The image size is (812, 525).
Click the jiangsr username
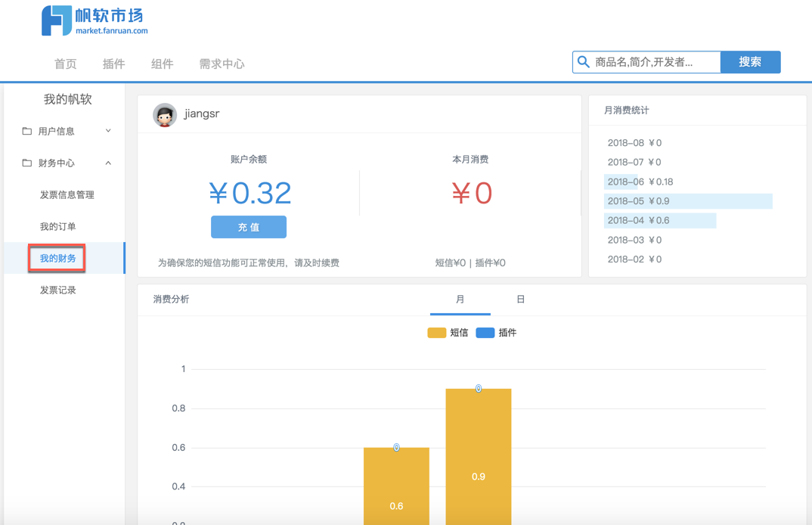tap(202, 113)
